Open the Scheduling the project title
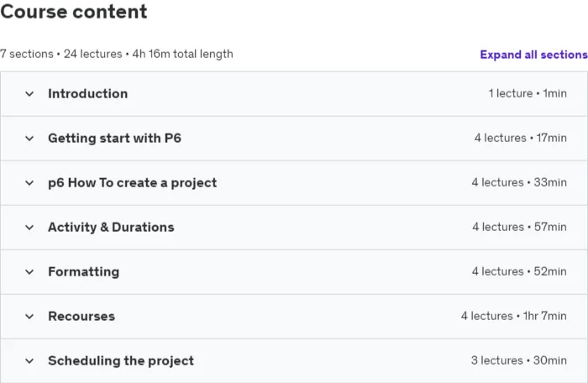Viewport: 588px width, 383px height. (121, 360)
